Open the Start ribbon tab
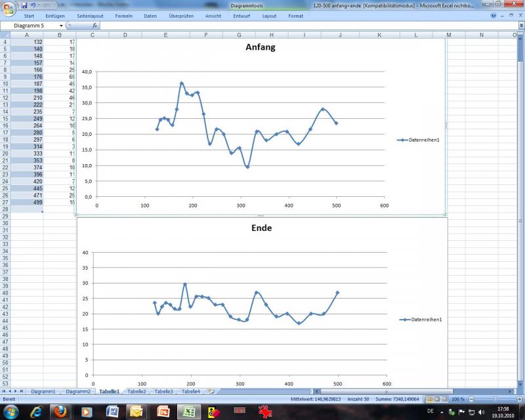 pyautogui.click(x=29, y=16)
